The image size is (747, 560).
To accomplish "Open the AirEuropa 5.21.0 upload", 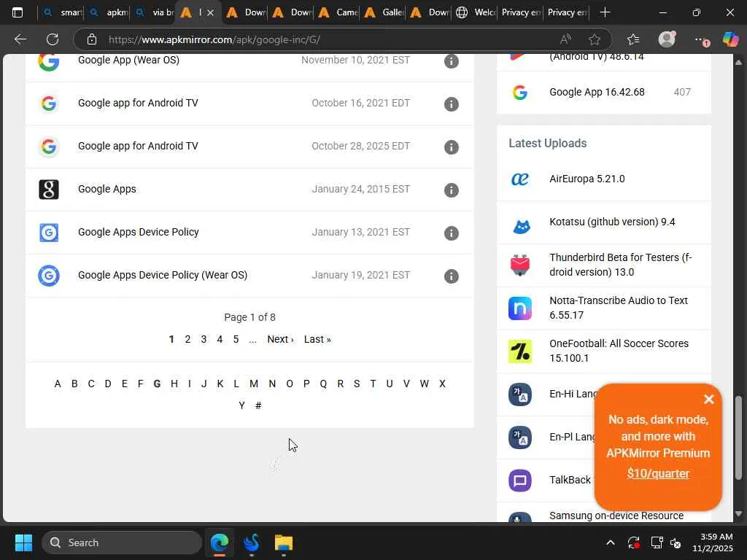I will [587, 179].
